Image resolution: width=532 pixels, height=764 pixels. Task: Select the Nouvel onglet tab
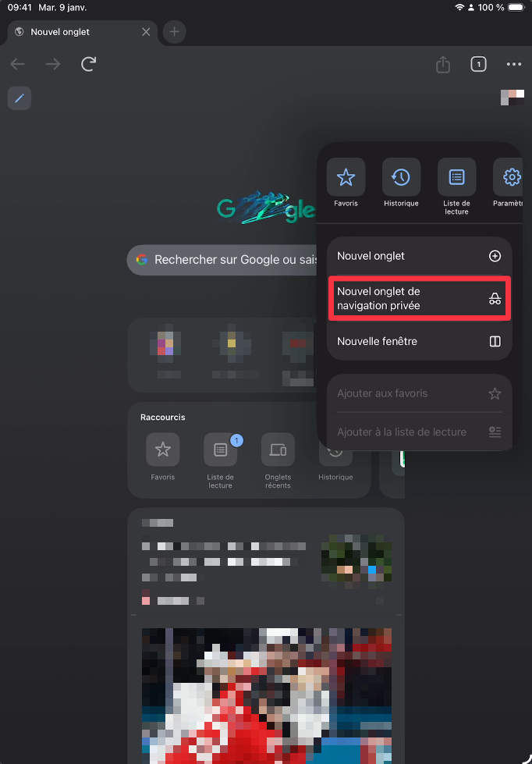pos(82,32)
